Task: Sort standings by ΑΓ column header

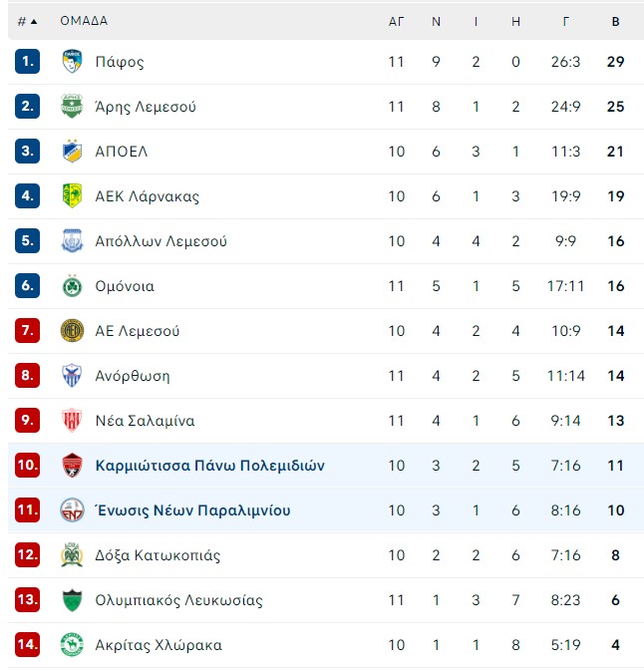Action: tap(396, 21)
